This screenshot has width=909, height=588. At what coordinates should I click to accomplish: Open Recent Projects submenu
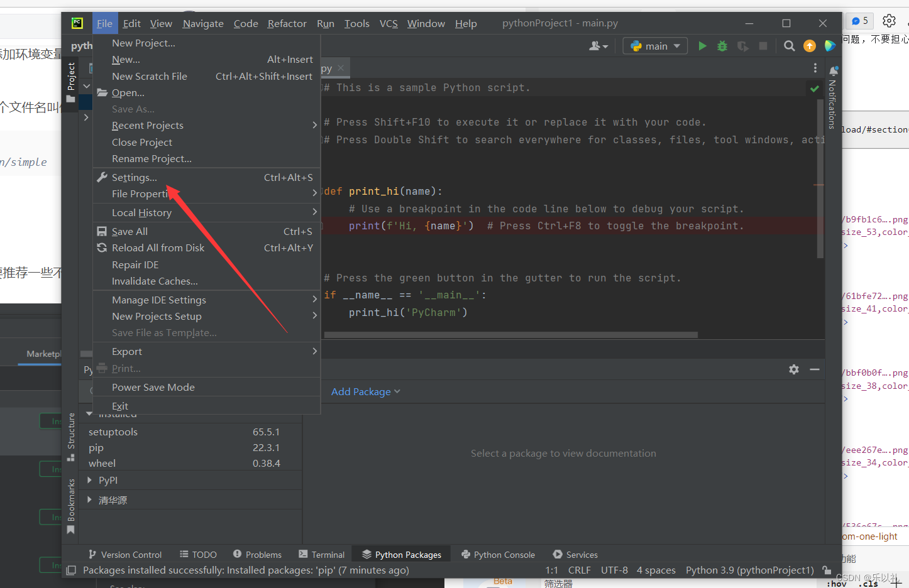[x=207, y=125]
